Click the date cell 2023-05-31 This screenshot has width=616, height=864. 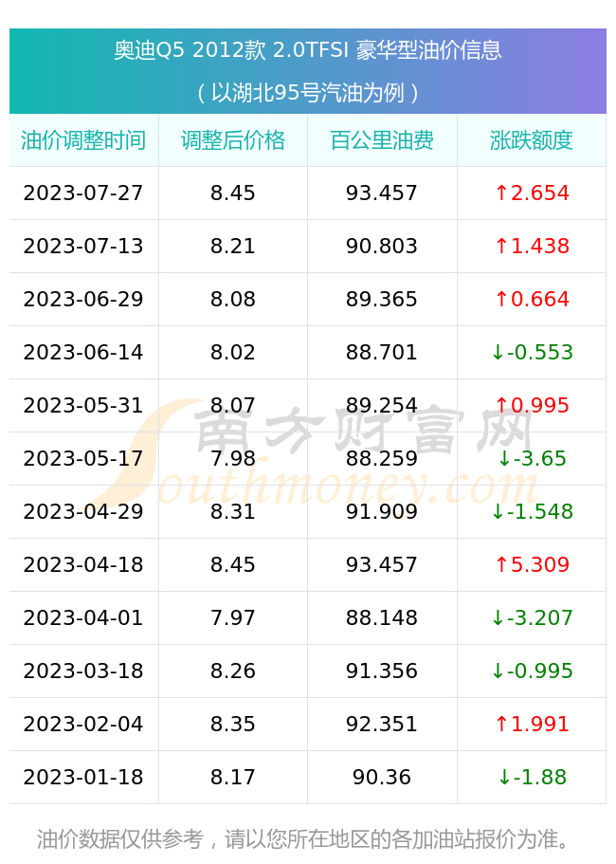click(83, 406)
